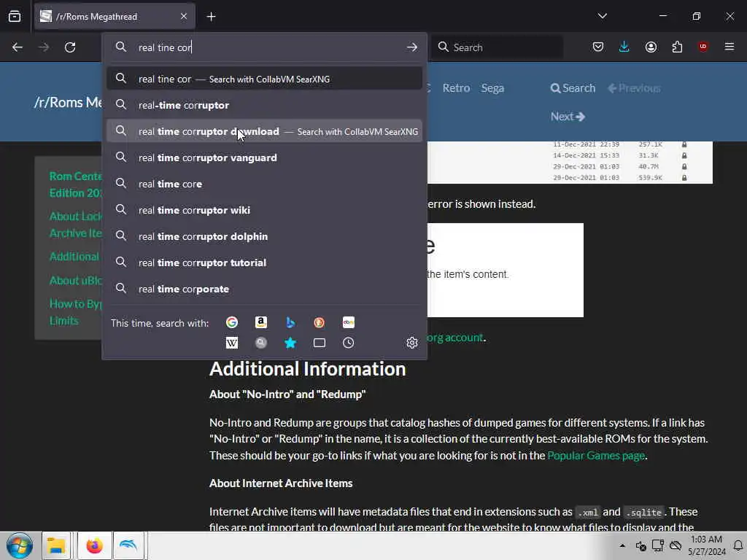Search this time with eBay
The height and width of the screenshot is (560, 747).
coord(348,322)
